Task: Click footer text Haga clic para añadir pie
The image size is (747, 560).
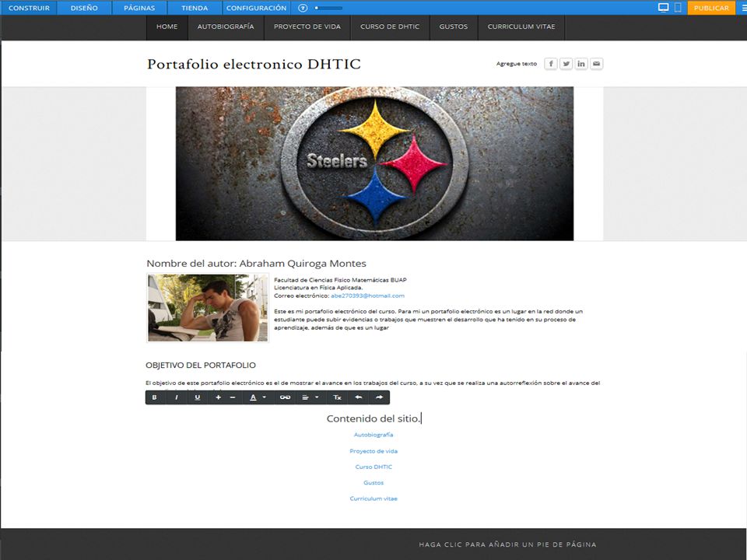Action: point(507,544)
